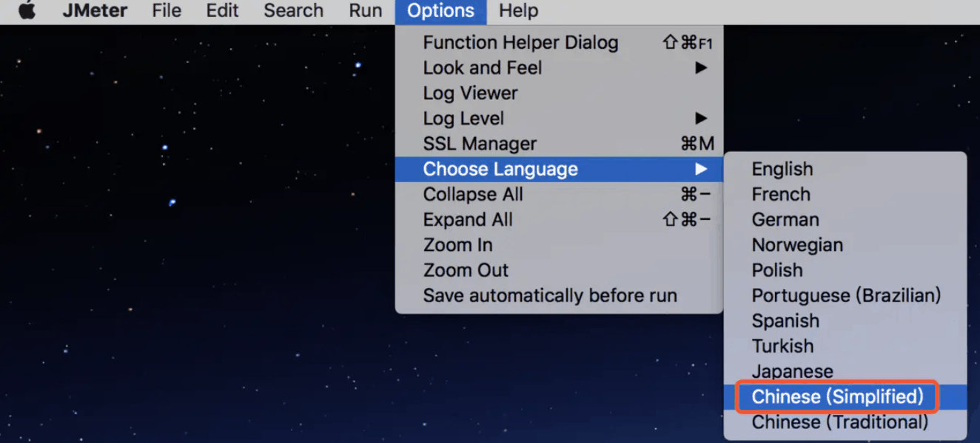Expand the Log Level submenu
This screenshot has width=980, height=443.
[559, 119]
